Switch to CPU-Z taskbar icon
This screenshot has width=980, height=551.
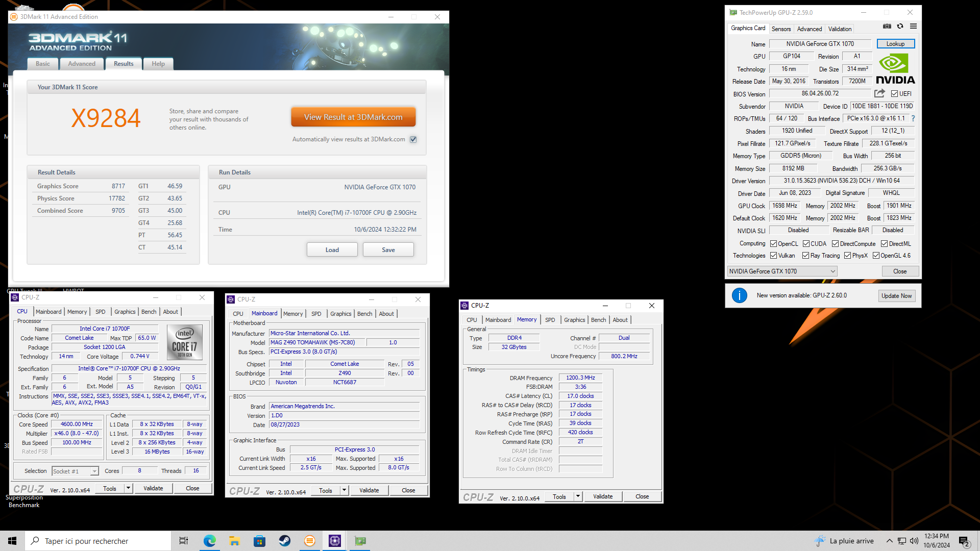(x=335, y=541)
